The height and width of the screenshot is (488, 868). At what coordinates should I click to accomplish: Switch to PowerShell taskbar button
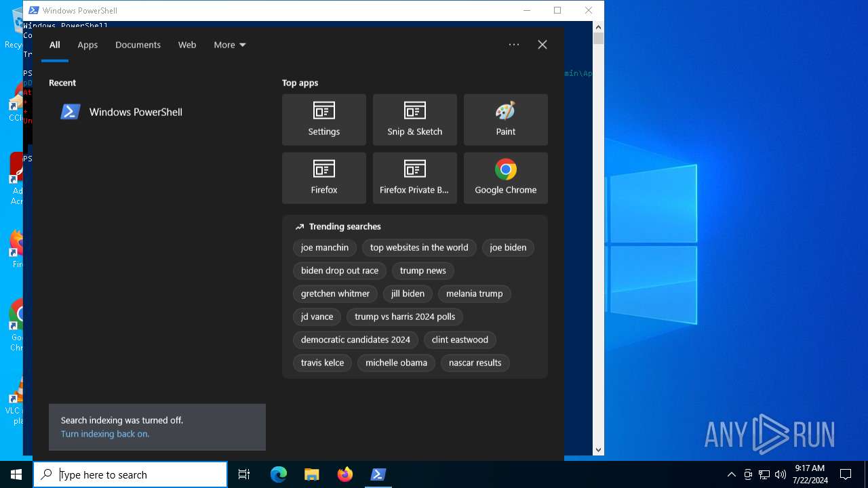coord(378,474)
